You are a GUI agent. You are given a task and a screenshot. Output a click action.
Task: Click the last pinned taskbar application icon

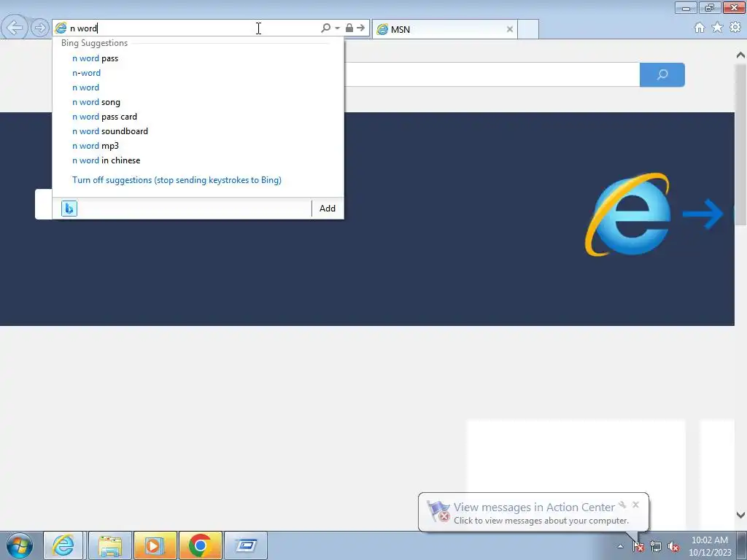point(245,545)
